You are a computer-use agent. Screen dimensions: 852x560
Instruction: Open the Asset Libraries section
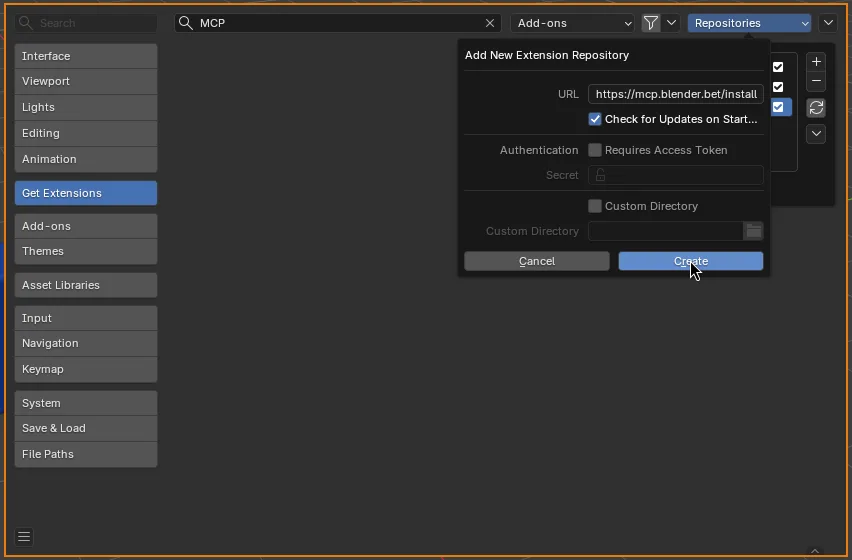tap(86, 285)
